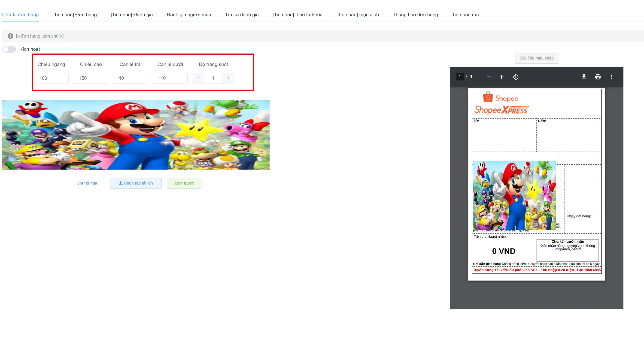
Task: Focus the Chiều ngang input field
Action: pyautogui.click(x=51, y=78)
